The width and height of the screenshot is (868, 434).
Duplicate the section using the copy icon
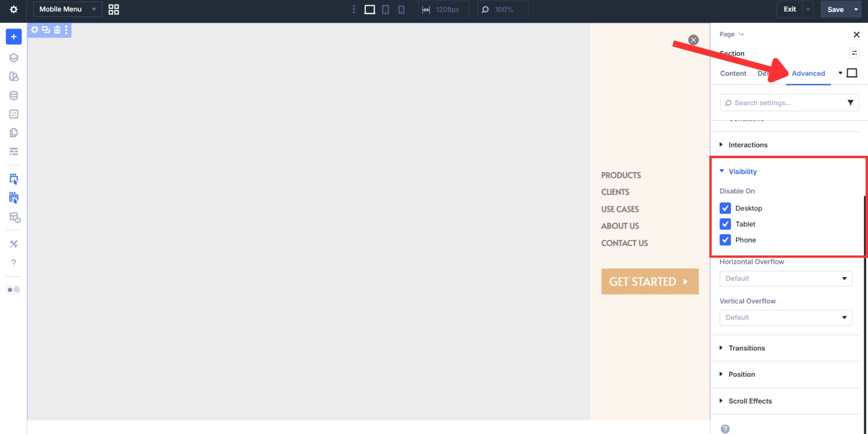(45, 30)
